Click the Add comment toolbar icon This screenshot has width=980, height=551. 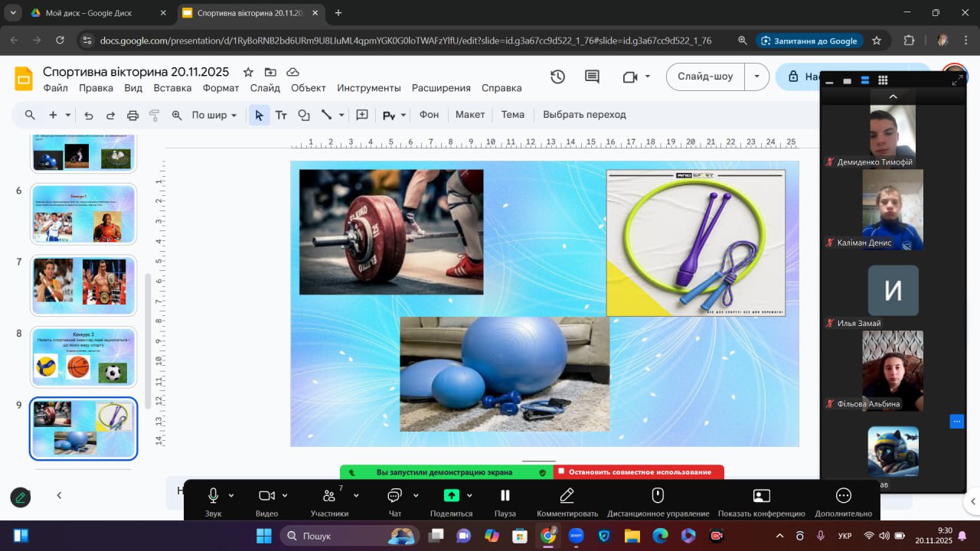[362, 115]
